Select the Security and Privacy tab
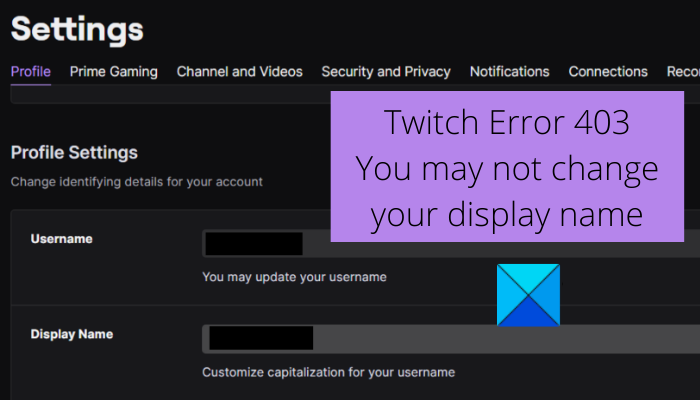 [x=386, y=72]
